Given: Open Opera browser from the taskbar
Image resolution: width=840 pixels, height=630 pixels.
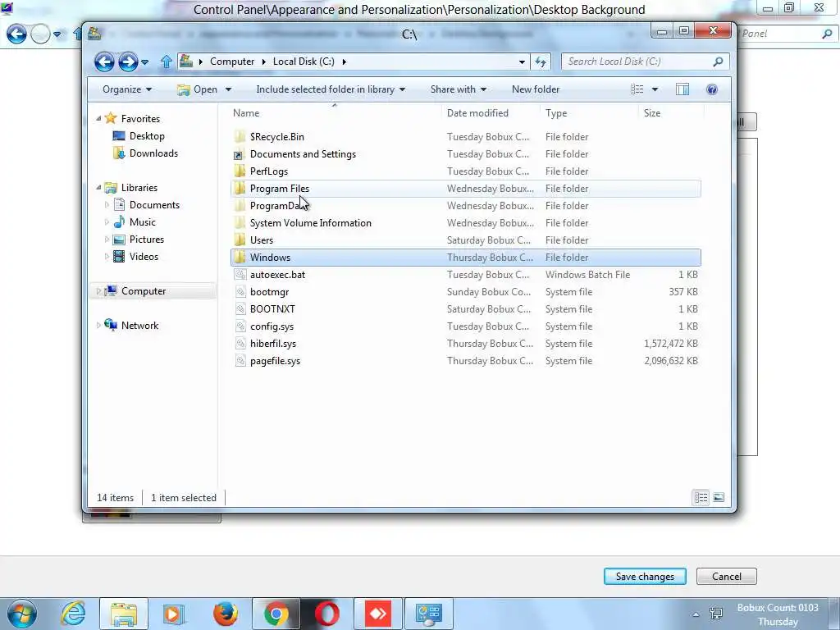Looking at the screenshot, I should pos(326,614).
